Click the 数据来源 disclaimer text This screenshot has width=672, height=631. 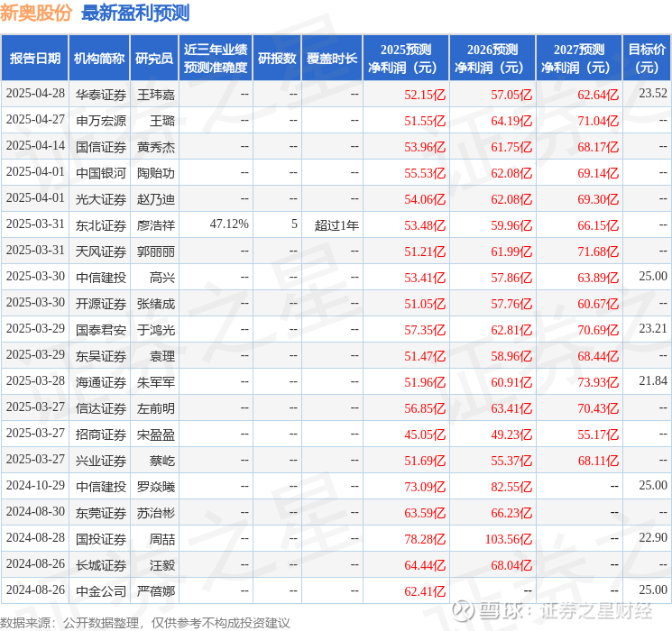(x=145, y=623)
